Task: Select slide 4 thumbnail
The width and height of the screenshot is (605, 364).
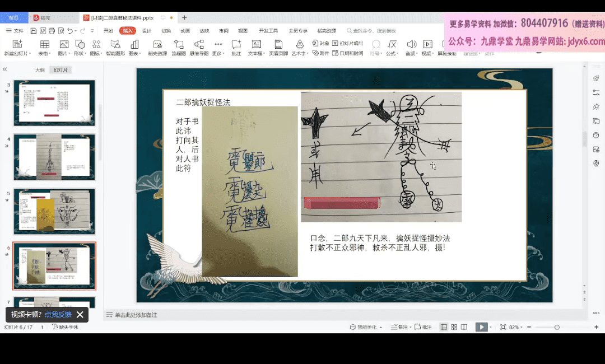Action: 54,157
